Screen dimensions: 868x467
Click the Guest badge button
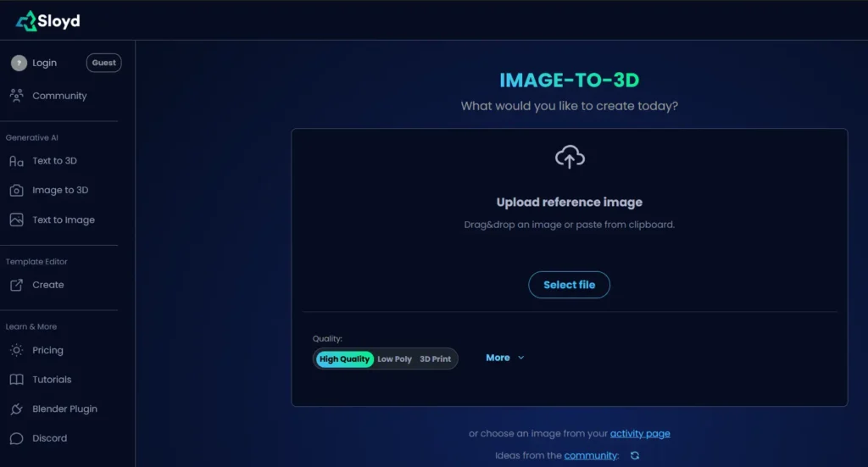(x=103, y=63)
